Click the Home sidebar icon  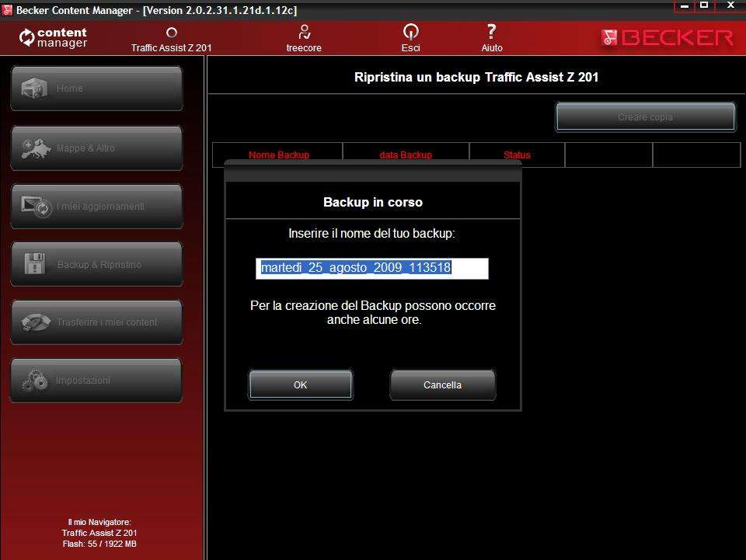[34, 89]
